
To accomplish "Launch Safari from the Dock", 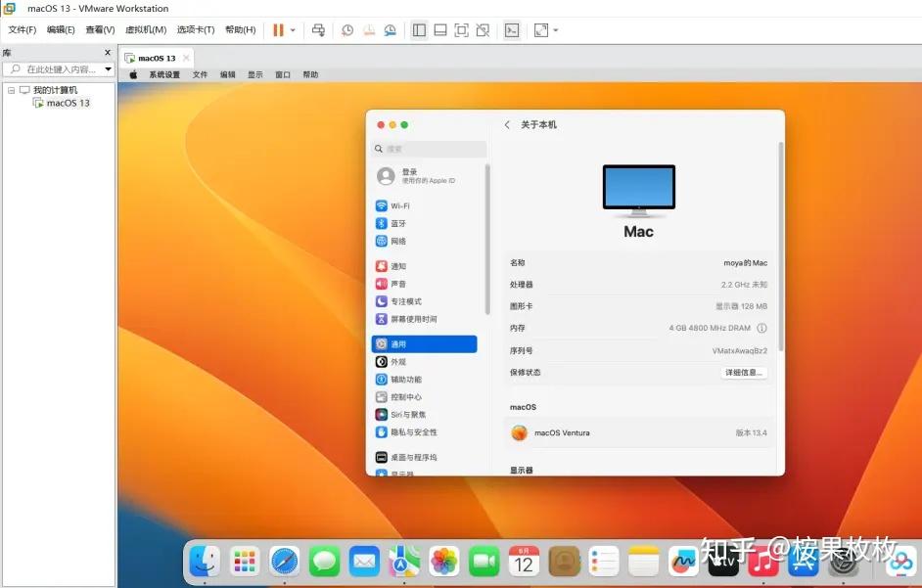I will click(x=285, y=562).
